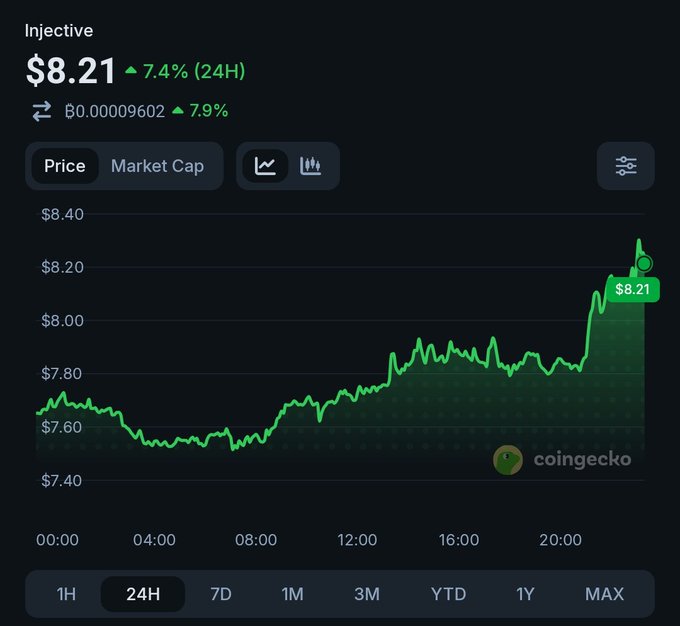Click the Injective coin name
Screen dimensions: 680x626
point(59,31)
